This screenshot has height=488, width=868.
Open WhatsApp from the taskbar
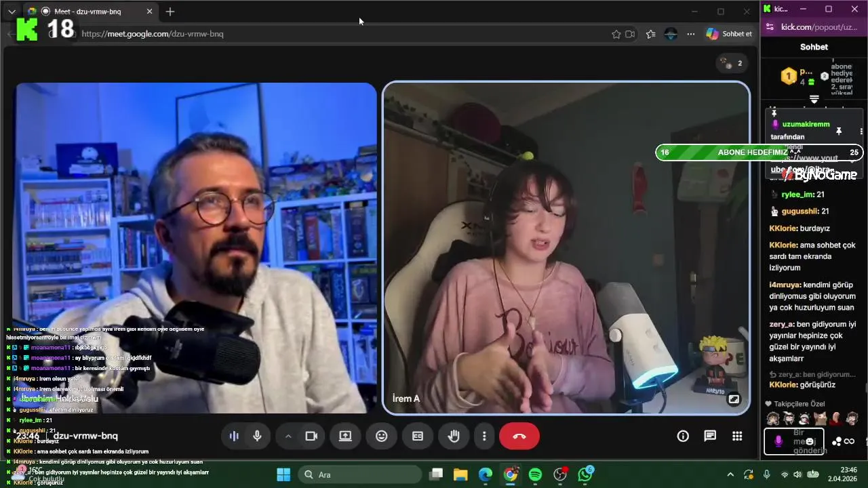[x=586, y=474]
